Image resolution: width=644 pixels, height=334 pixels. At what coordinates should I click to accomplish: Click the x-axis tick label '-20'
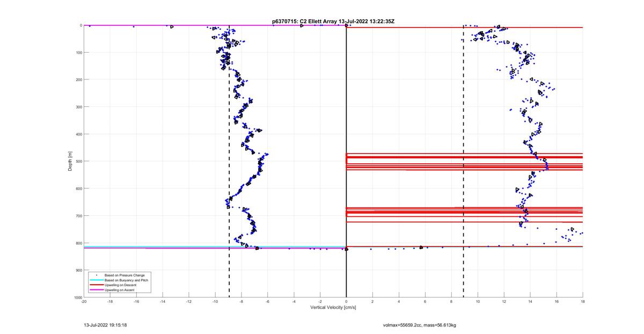(x=84, y=302)
